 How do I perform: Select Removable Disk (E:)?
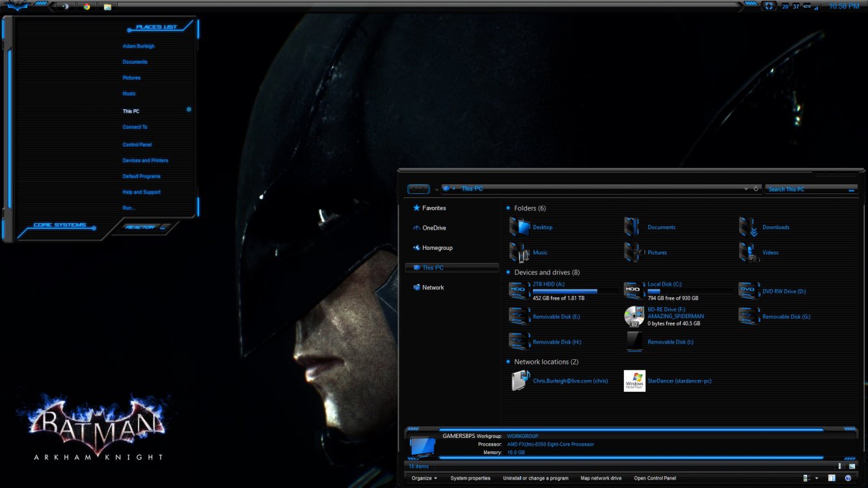[545, 316]
